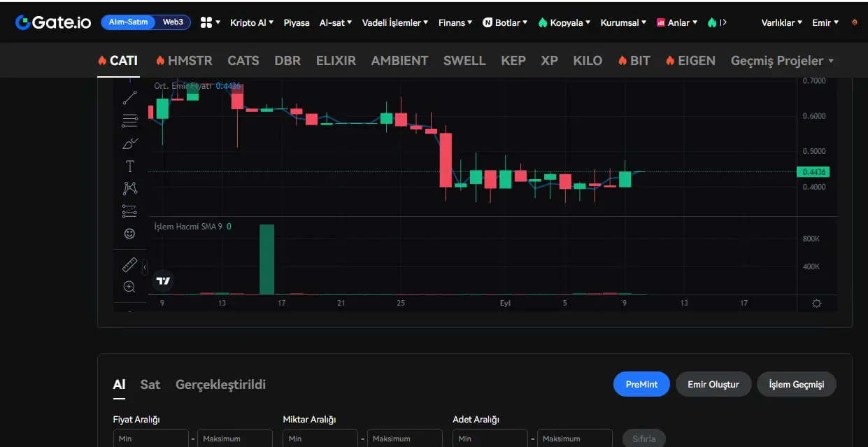Select the SWELL project tab
This screenshot has height=447, width=868.
coord(464,61)
